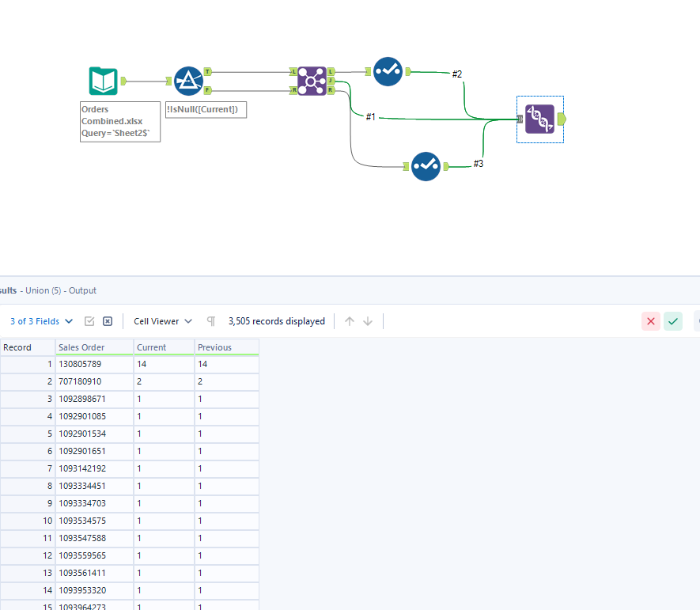Select cell with Sales Order 707180910
This screenshot has height=610, width=700.
pyautogui.click(x=94, y=382)
